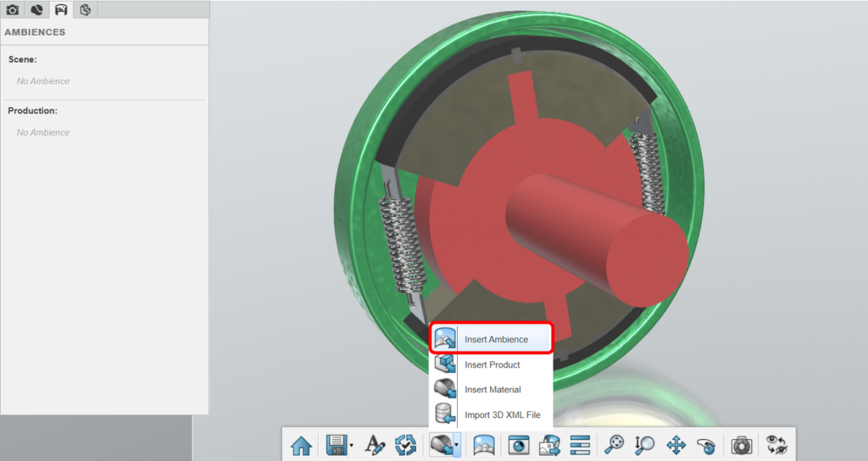Select the Ambiences tab icon
Image resolution: width=868 pixels, height=461 pixels.
pos(61,9)
